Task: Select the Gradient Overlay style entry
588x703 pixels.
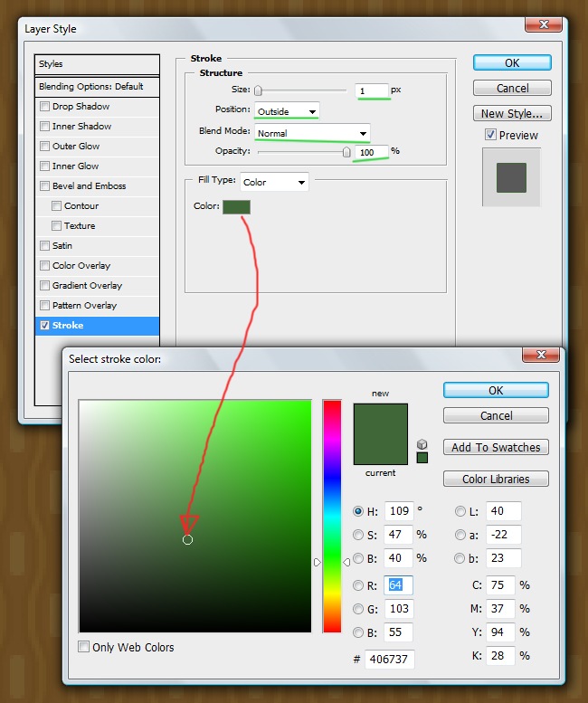Action: (x=87, y=286)
